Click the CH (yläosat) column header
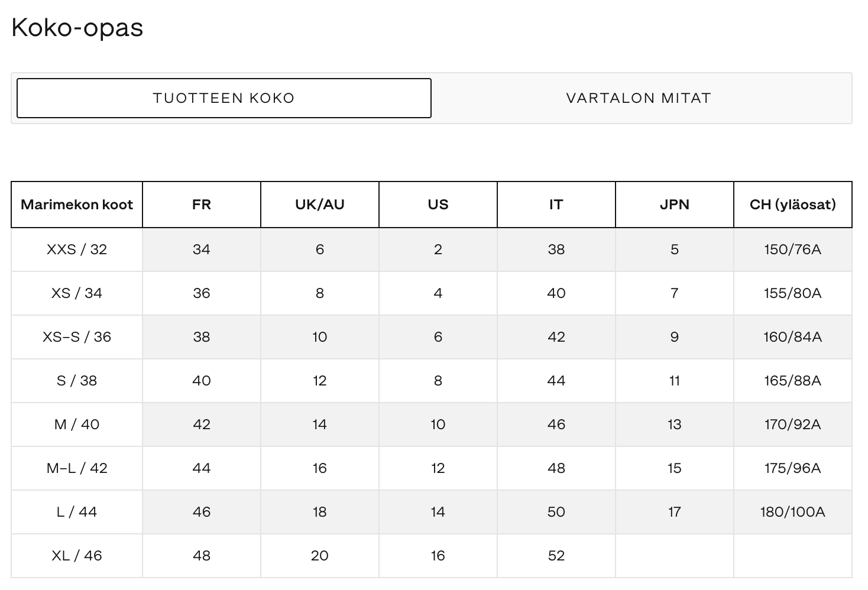The width and height of the screenshot is (868, 590). [793, 205]
